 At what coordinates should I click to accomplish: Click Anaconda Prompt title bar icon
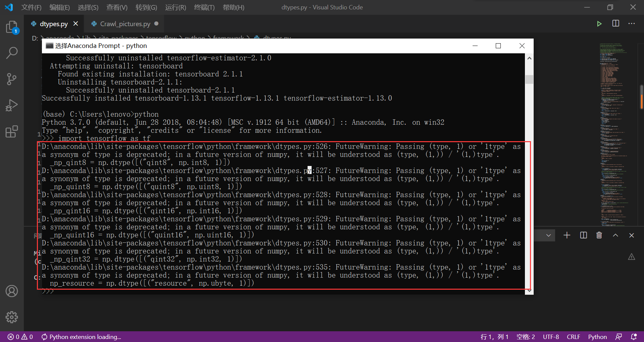point(50,46)
